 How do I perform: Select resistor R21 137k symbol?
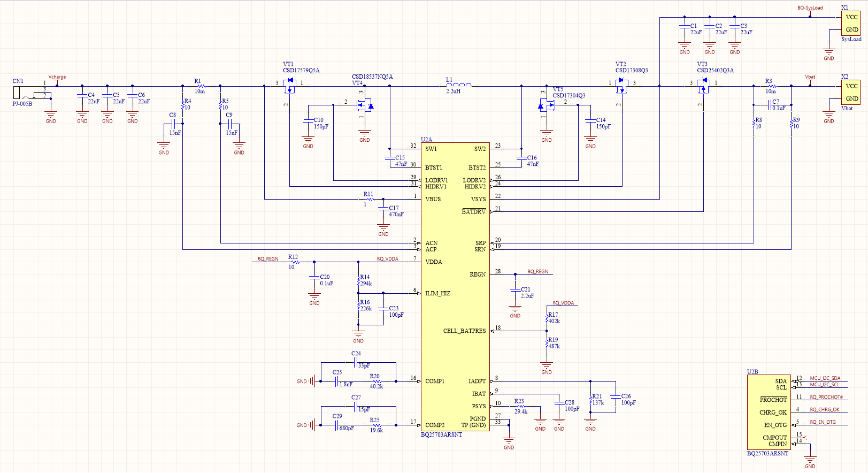[x=590, y=400]
